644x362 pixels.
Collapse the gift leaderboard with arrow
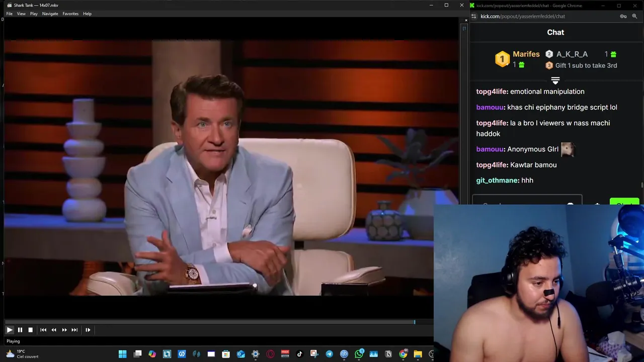click(555, 80)
